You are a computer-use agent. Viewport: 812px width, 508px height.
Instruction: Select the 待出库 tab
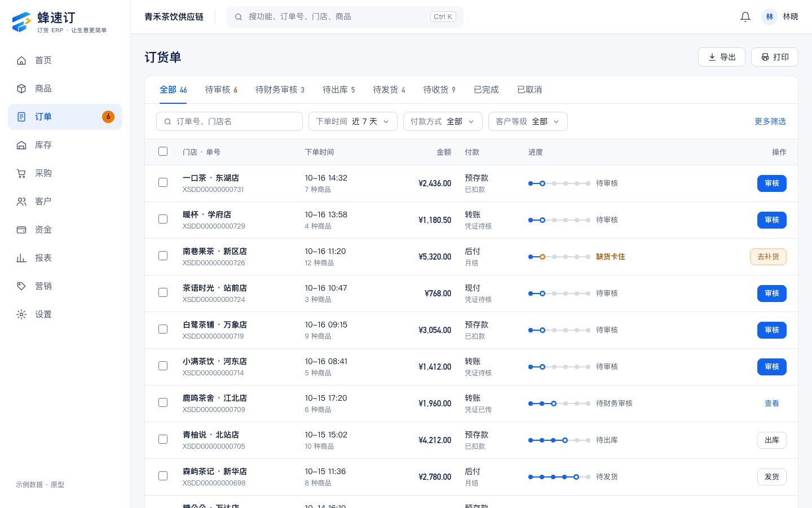pos(338,90)
